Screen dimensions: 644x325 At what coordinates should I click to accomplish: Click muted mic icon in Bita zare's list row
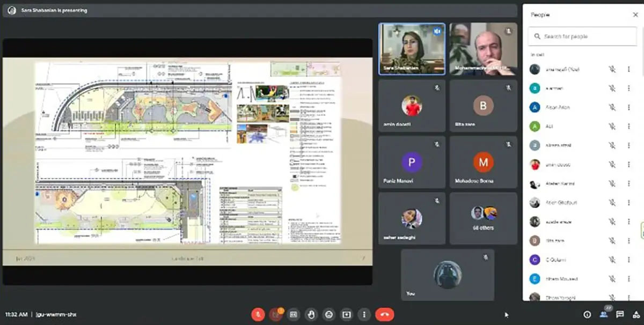pyautogui.click(x=612, y=241)
